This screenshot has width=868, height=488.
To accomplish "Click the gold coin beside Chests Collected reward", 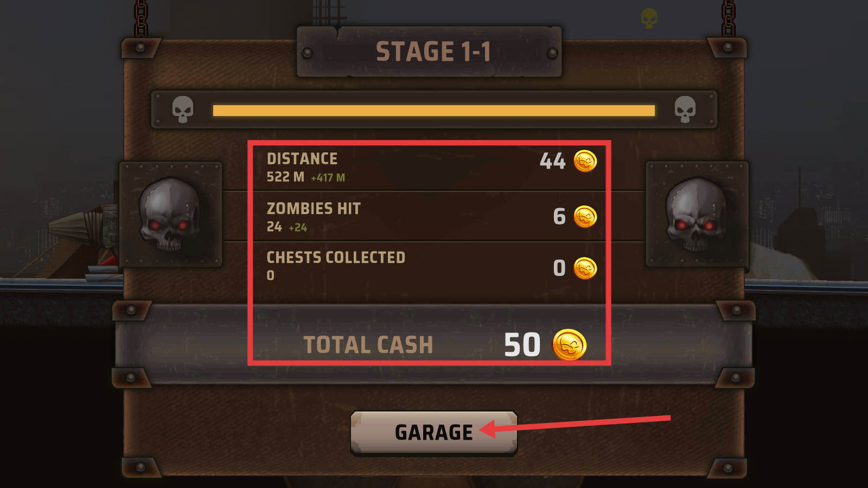I will click(585, 268).
